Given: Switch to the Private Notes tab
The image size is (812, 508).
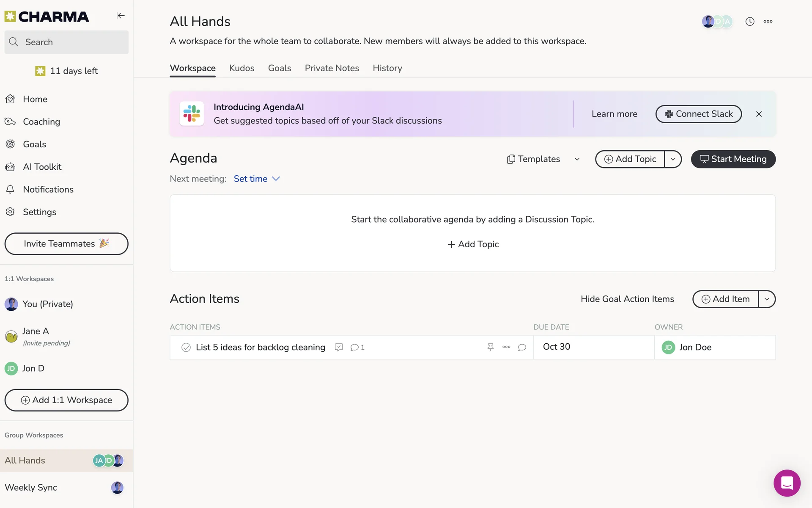Looking at the screenshot, I should click(332, 68).
